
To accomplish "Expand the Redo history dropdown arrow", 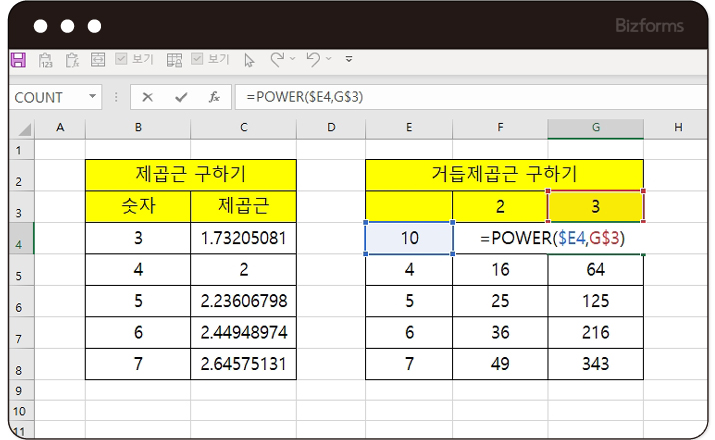I will 292,58.
